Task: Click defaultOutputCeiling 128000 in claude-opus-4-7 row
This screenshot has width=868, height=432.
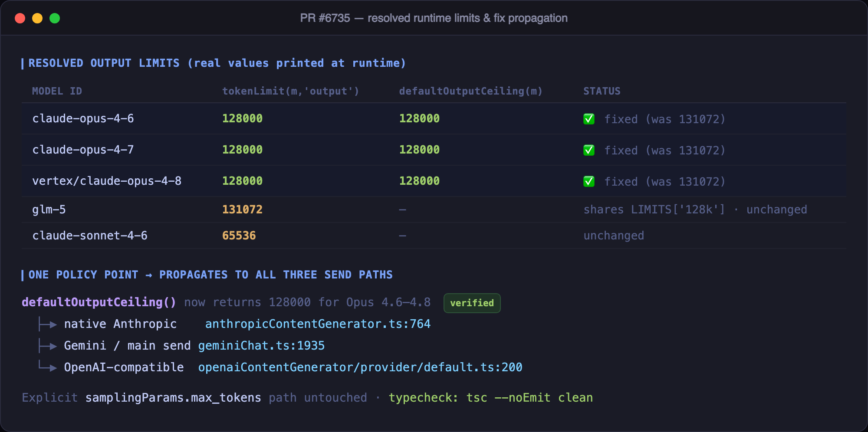Action: (x=419, y=150)
